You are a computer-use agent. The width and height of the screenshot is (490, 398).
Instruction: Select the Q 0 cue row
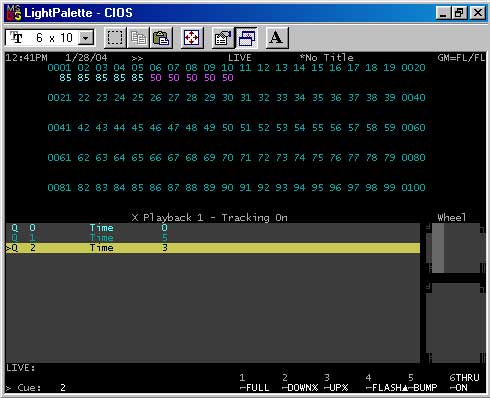pos(213,228)
